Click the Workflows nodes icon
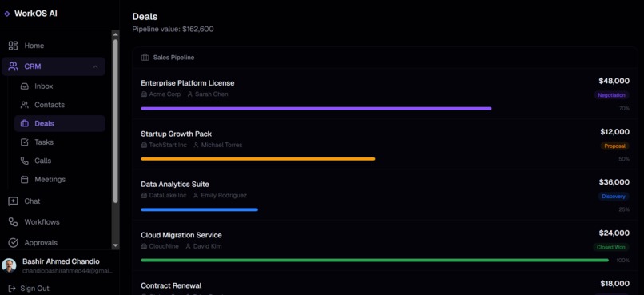 [x=13, y=222]
